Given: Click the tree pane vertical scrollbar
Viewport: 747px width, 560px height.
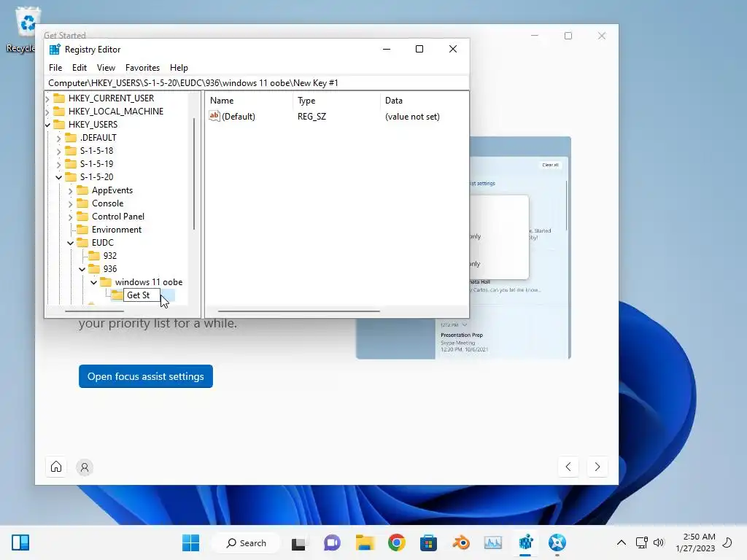Looking at the screenshot, I should 194,174.
